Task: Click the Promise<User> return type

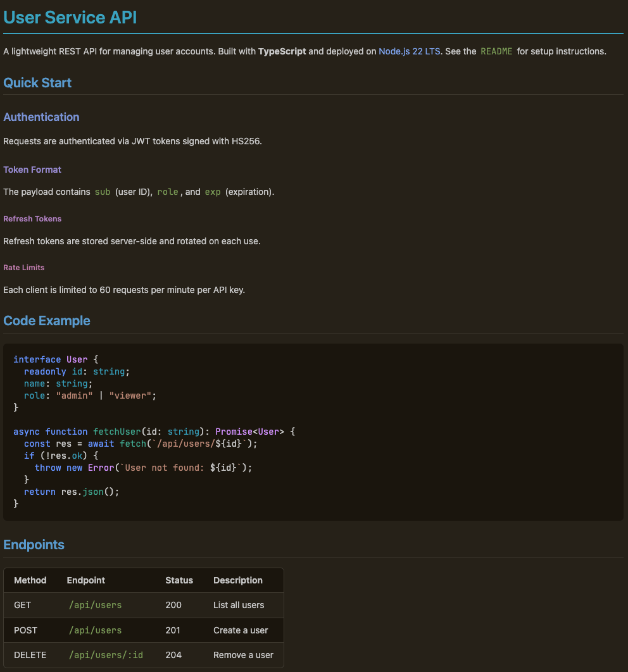Action: coord(249,432)
